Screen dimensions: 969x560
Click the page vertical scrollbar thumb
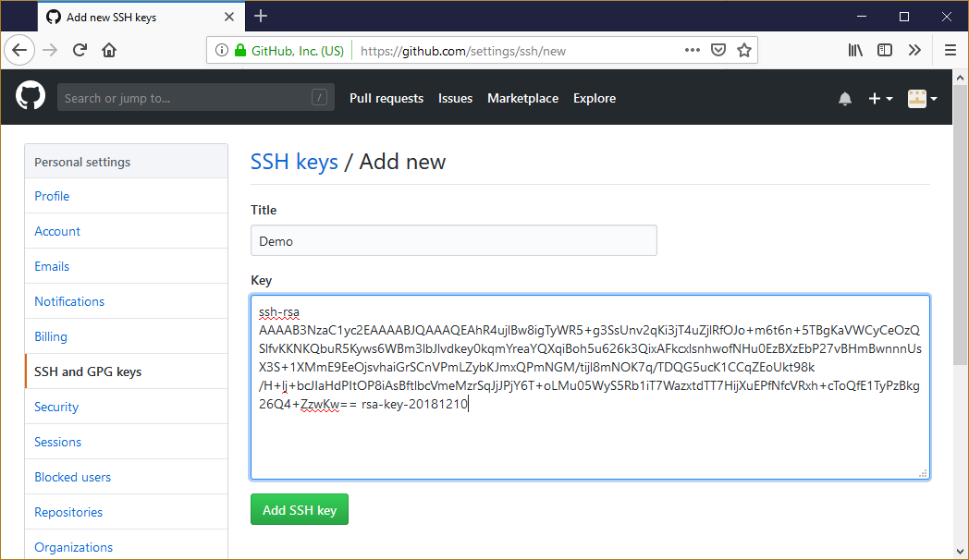click(960, 225)
